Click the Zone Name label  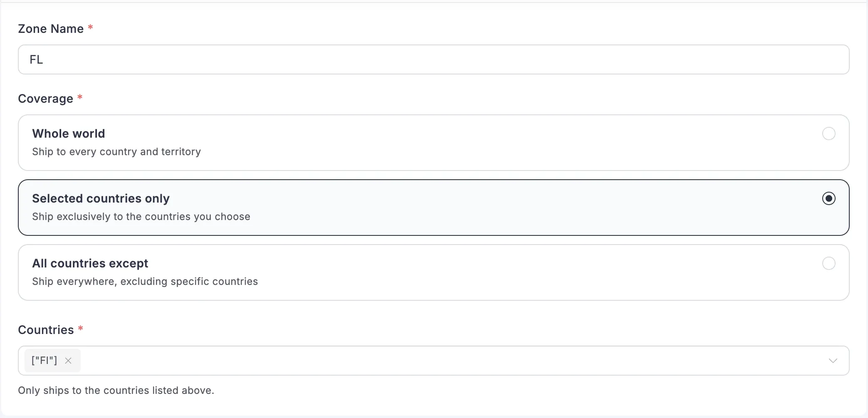point(51,29)
